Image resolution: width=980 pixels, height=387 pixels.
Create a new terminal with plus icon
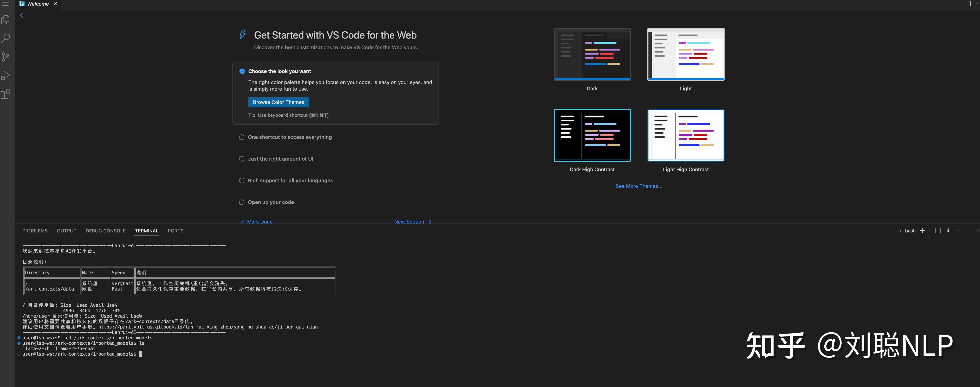pyautogui.click(x=922, y=231)
